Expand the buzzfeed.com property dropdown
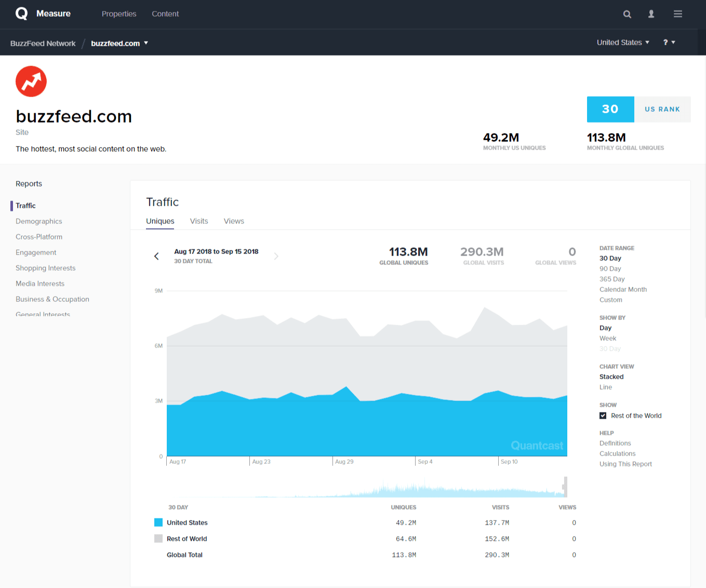Screen dimensions: 706x588 (x=119, y=43)
